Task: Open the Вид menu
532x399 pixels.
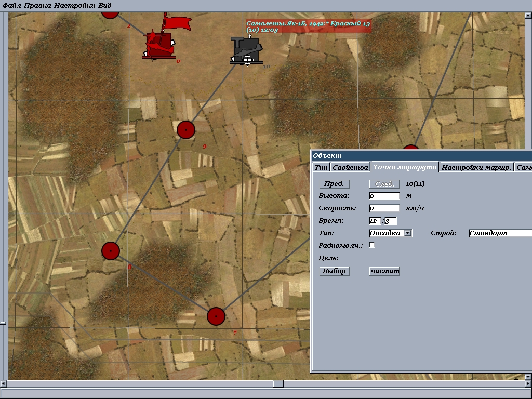Action: (x=104, y=5)
